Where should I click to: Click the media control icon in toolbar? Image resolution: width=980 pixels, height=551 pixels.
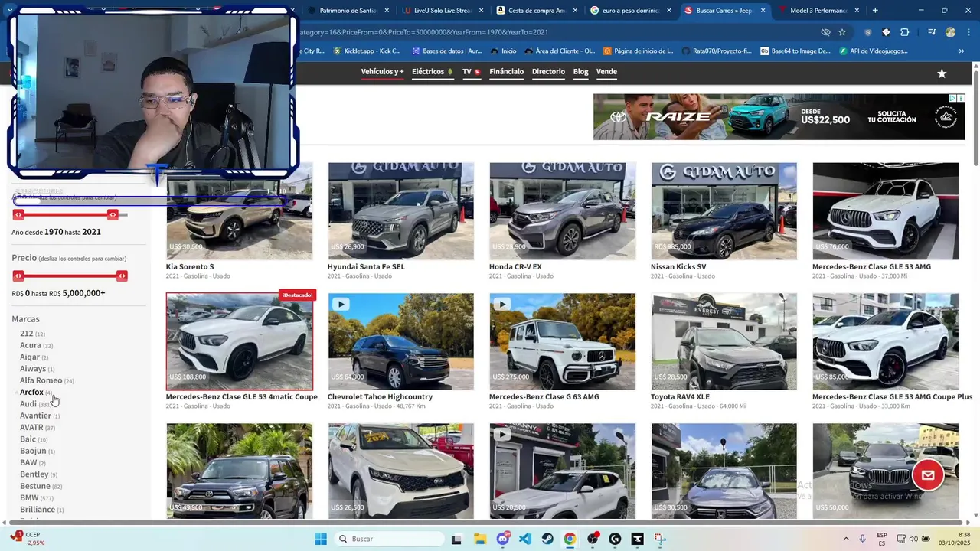point(932,32)
